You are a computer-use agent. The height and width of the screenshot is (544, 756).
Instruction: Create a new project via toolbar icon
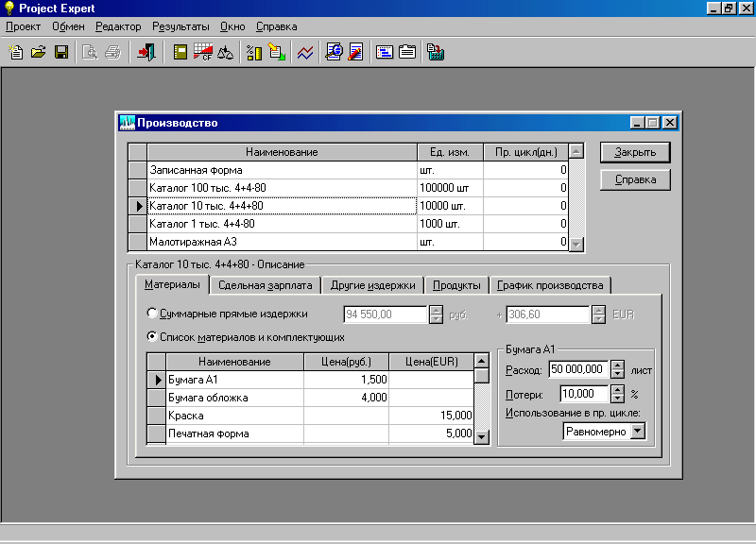coord(16,52)
